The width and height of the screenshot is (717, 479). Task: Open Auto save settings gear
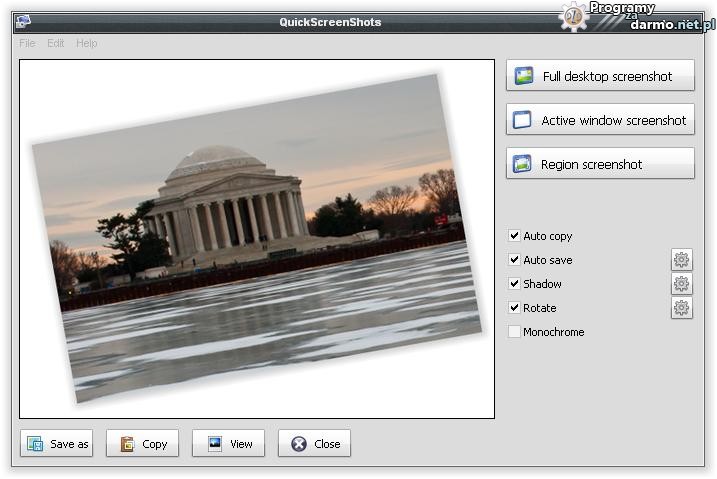pyautogui.click(x=681, y=260)
